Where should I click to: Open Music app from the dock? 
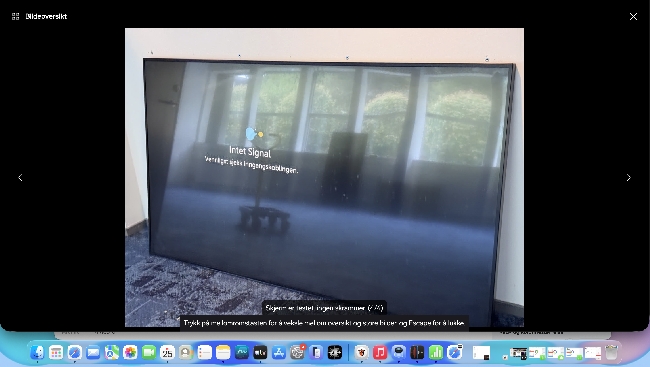[380, 352]
